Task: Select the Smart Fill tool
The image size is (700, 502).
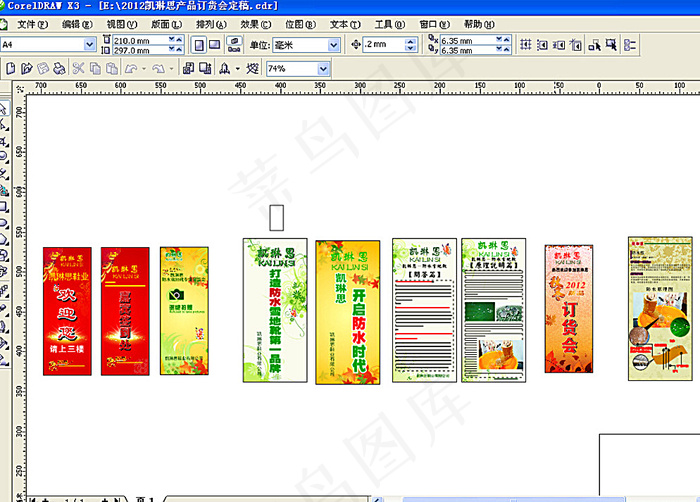Action: 4,190
